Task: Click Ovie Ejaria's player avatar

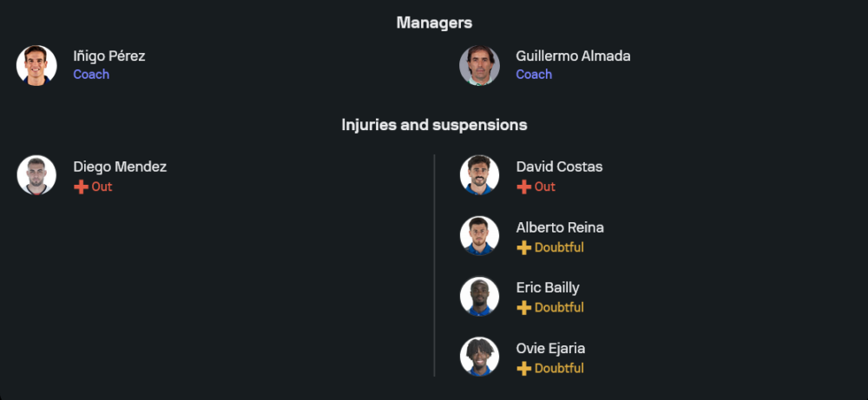Action: pyautogui.click(x=479, y=357)
